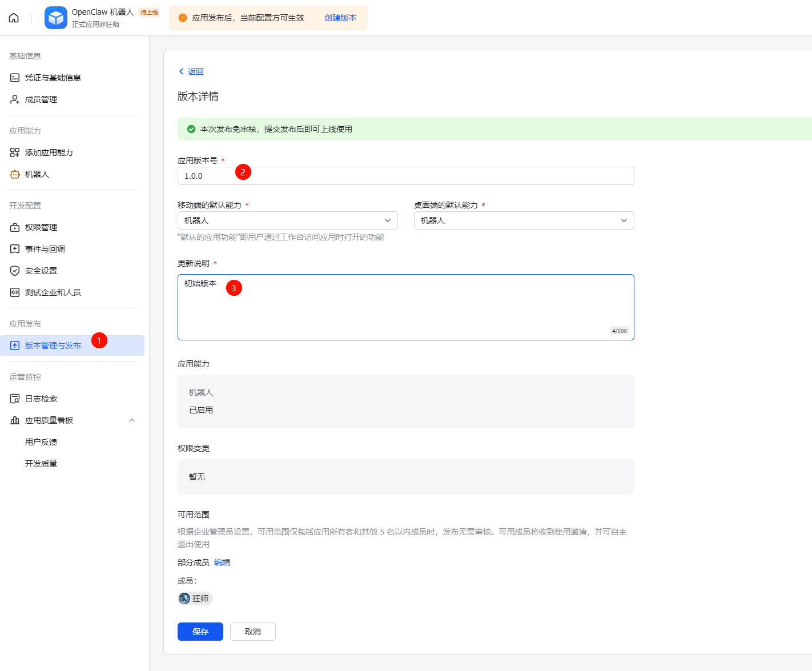The height and width of the screenshot is (671, 812).
Task: Open desktop default capability dropdown
Action: tap(524, 220)
